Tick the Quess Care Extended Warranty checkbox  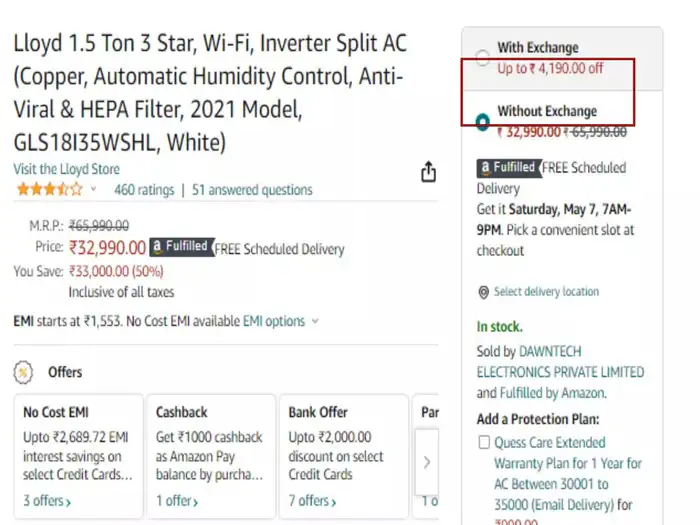484,442
